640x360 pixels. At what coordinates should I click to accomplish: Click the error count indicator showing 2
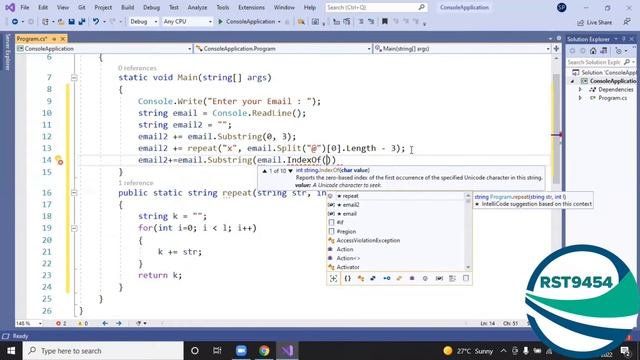61,323
